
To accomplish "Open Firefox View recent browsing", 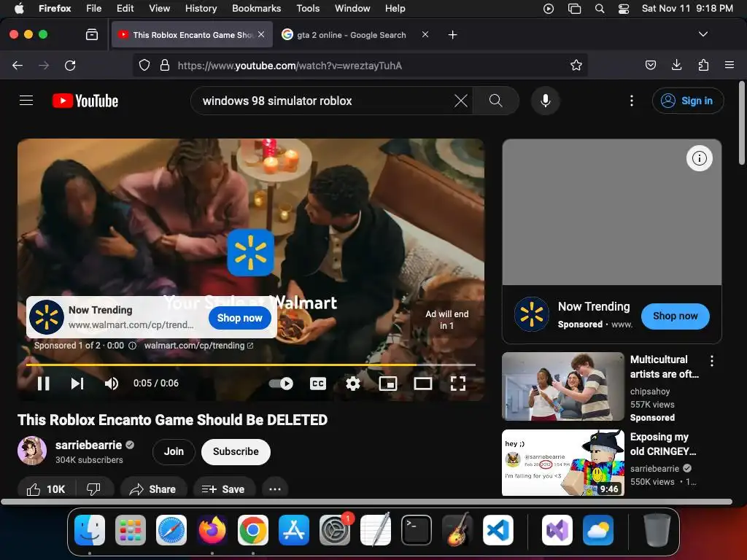I will point(91,34).
